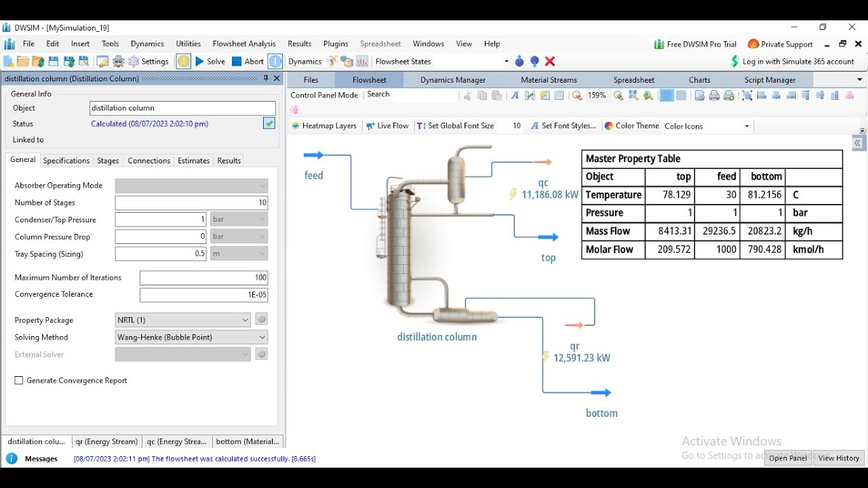Toggle Live Flow display

tap(387, 126)
